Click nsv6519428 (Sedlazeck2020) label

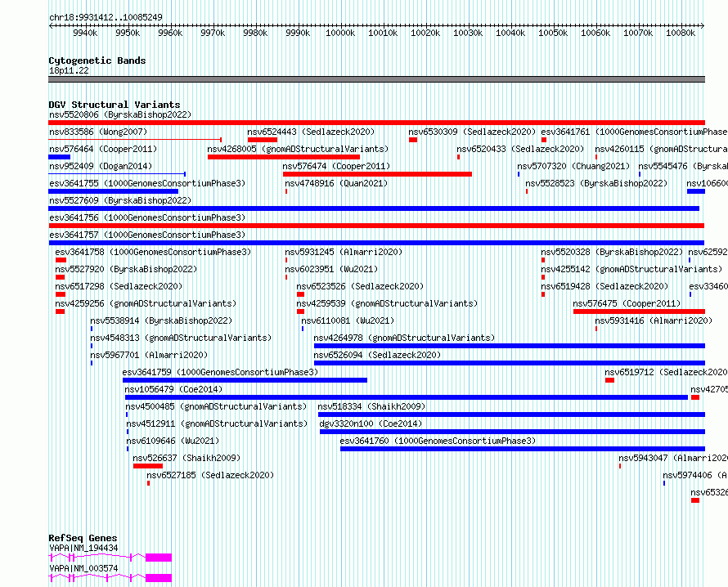point(604,286)
